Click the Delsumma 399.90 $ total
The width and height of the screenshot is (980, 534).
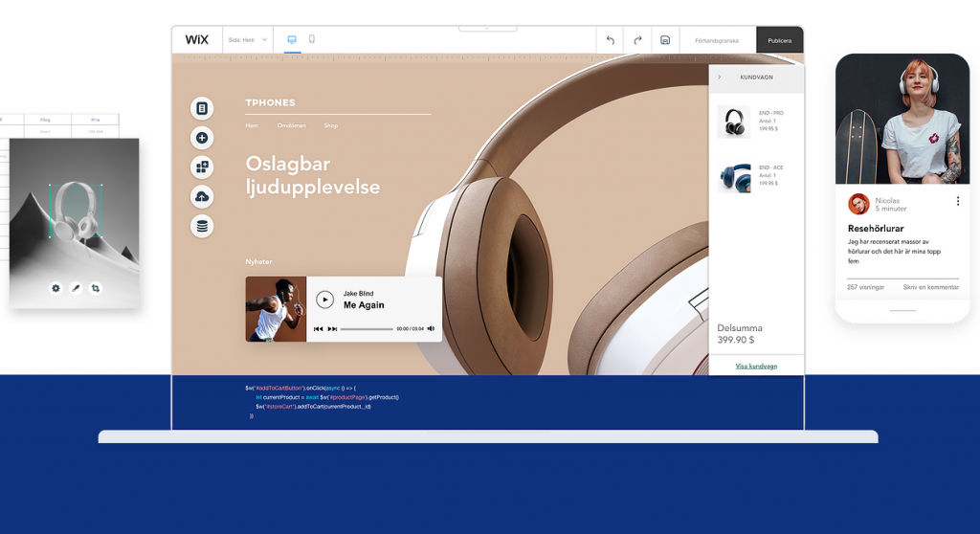[x=740, y=334]
